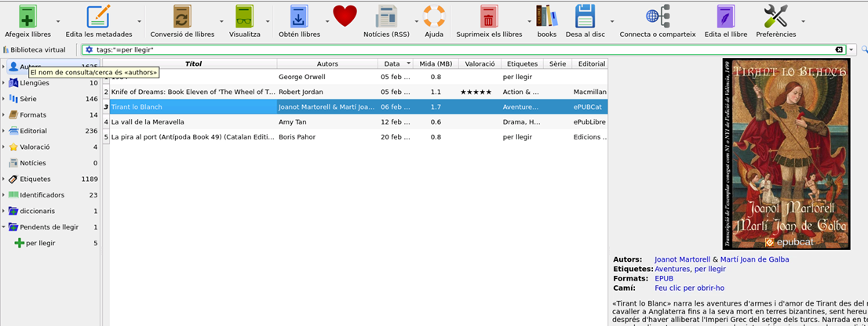Expand the Etiquetes category
The width and height of the screenshot is (868, 326).
(x=3, y=179)
